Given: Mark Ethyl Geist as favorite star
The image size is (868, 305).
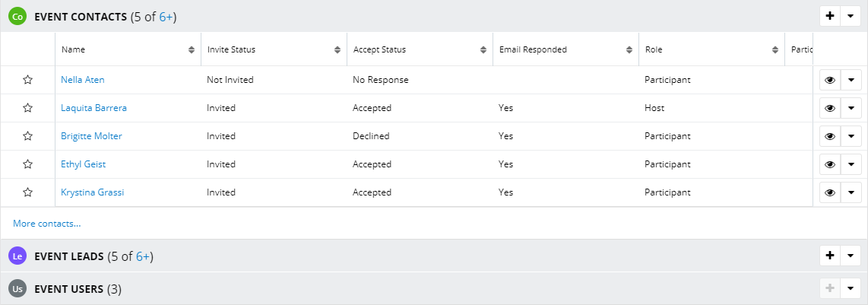Looking at the screenshot, I should coord(27,164).
